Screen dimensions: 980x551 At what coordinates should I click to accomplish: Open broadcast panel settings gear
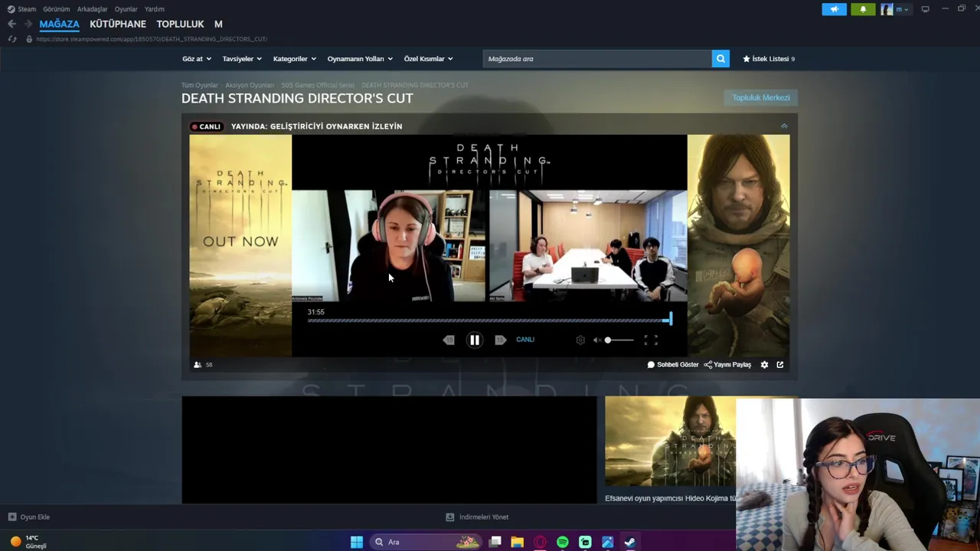pos(764,365)
